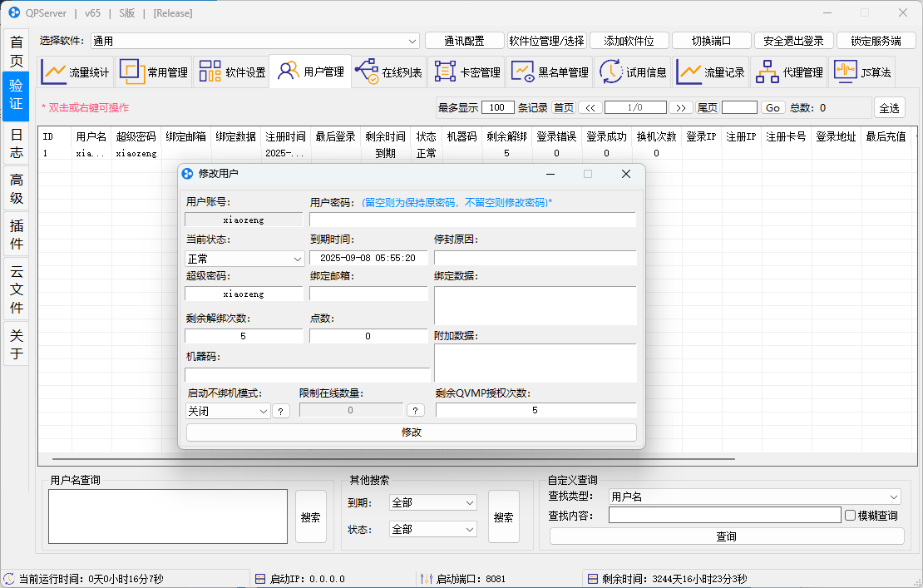
Task: Click the 修改 button to save changes
Action: tap(412, 432)
